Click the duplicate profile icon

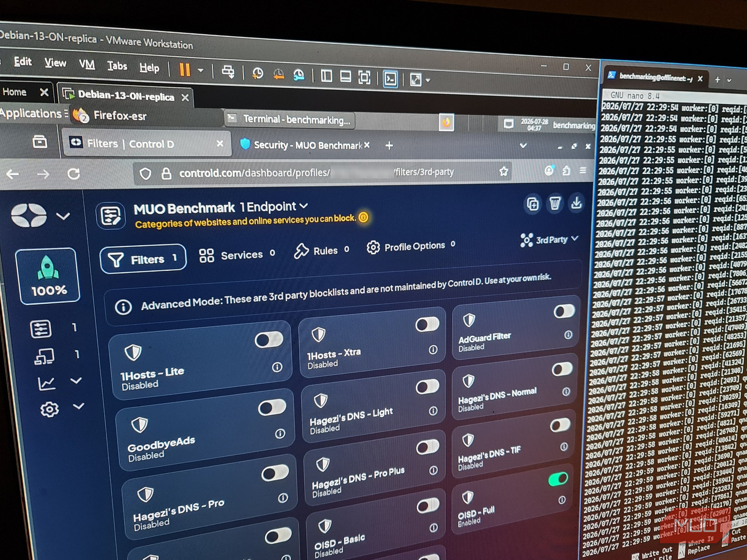[x=533, y=204]
